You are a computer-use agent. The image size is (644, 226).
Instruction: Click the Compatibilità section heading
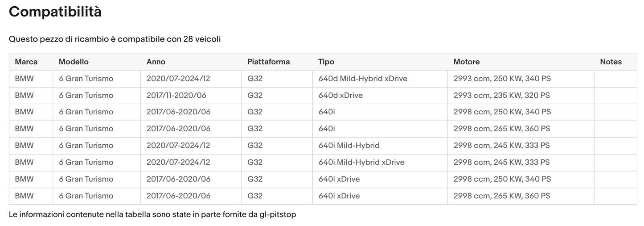55,12
